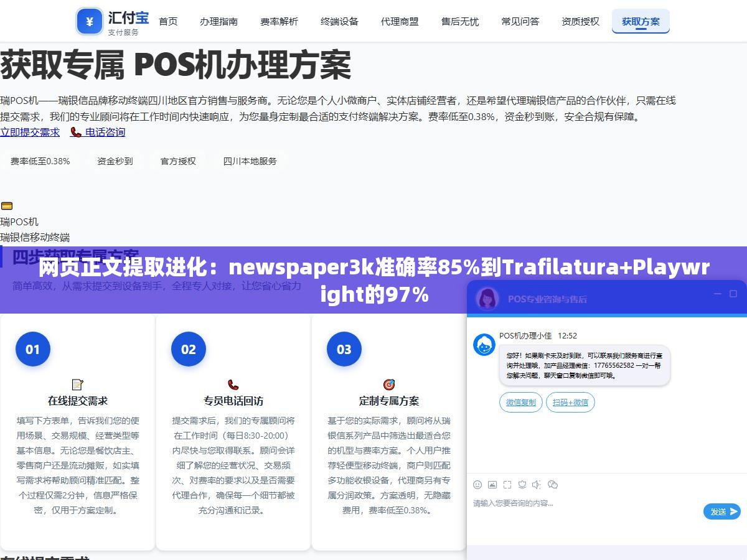Click the 资金秒到 tag
This screenshot has width=747, height=560.
tap(115, 161)
